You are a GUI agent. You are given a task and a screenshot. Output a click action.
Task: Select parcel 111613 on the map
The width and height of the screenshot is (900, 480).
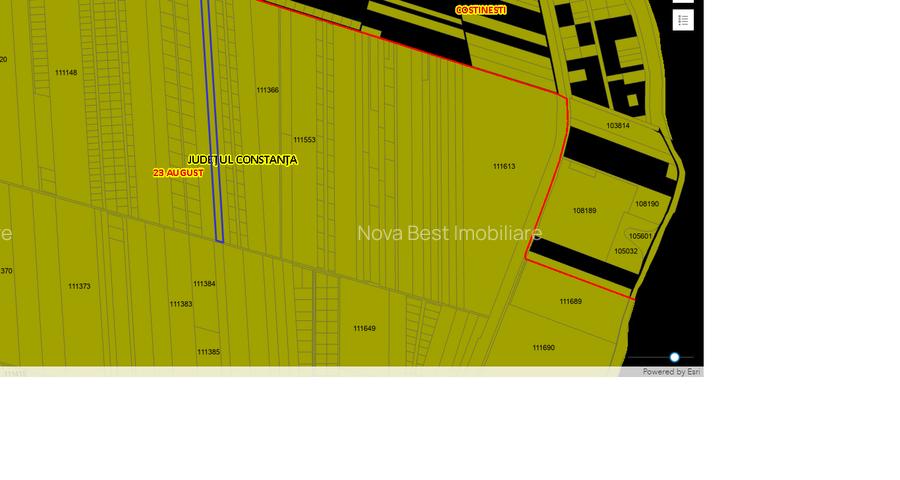(504, 167)
